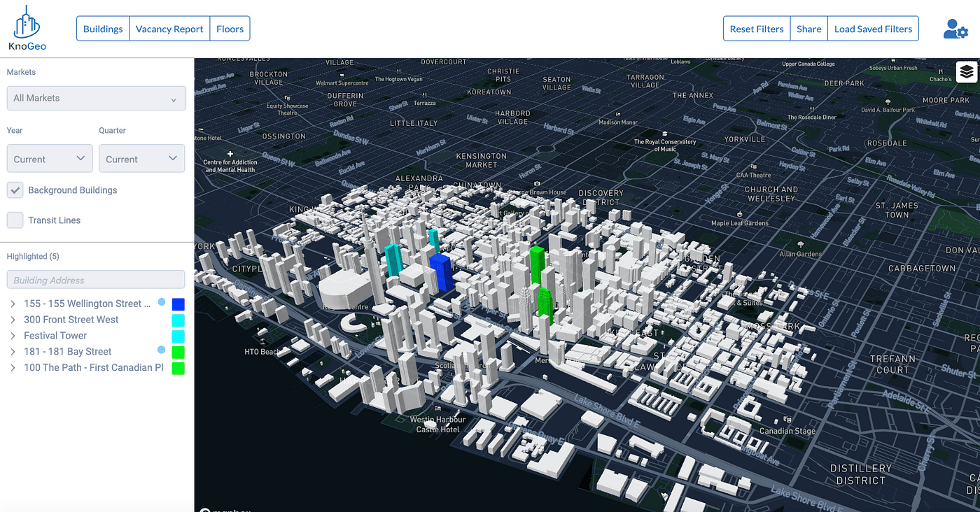980x512 pixels.
Task: Click the hospital cross icon near Centre for Addiction
Action: [x=230, y=153]
